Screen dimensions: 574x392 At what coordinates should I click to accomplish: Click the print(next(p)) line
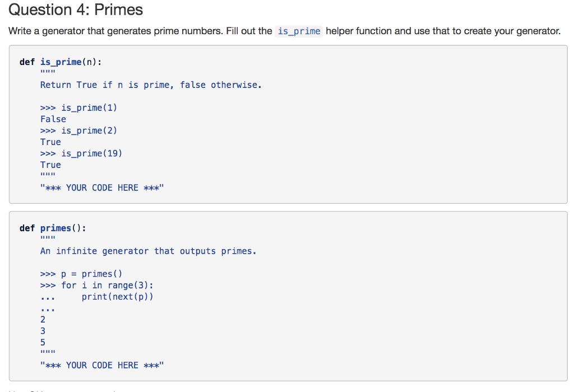(x=118, y=297)
